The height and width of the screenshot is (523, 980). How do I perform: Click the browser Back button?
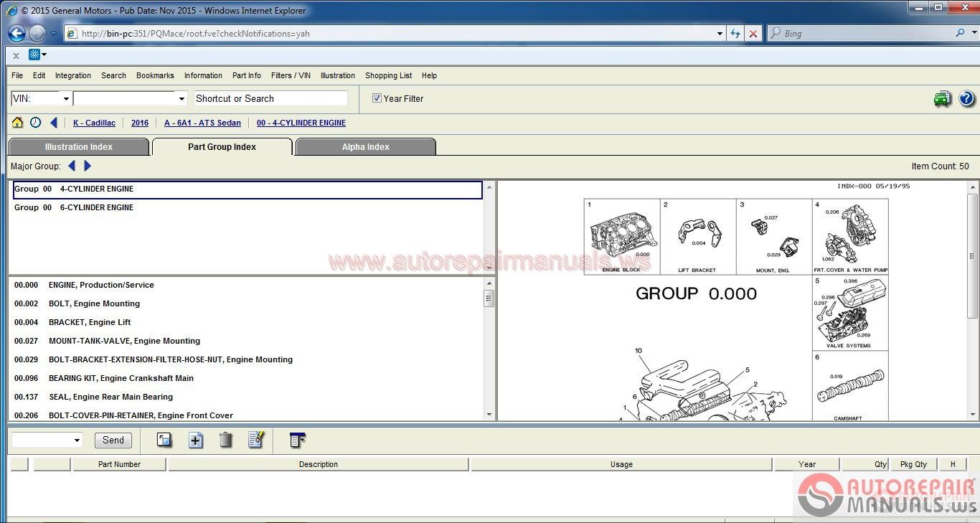[17, 33]
